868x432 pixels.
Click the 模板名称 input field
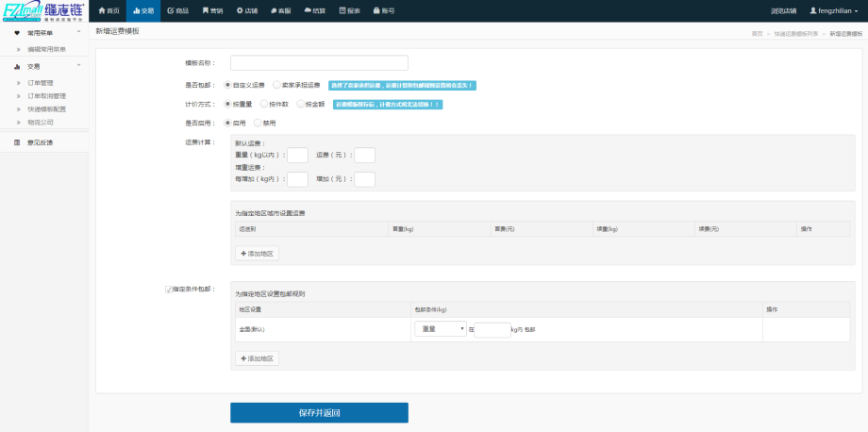pos(319,63)
